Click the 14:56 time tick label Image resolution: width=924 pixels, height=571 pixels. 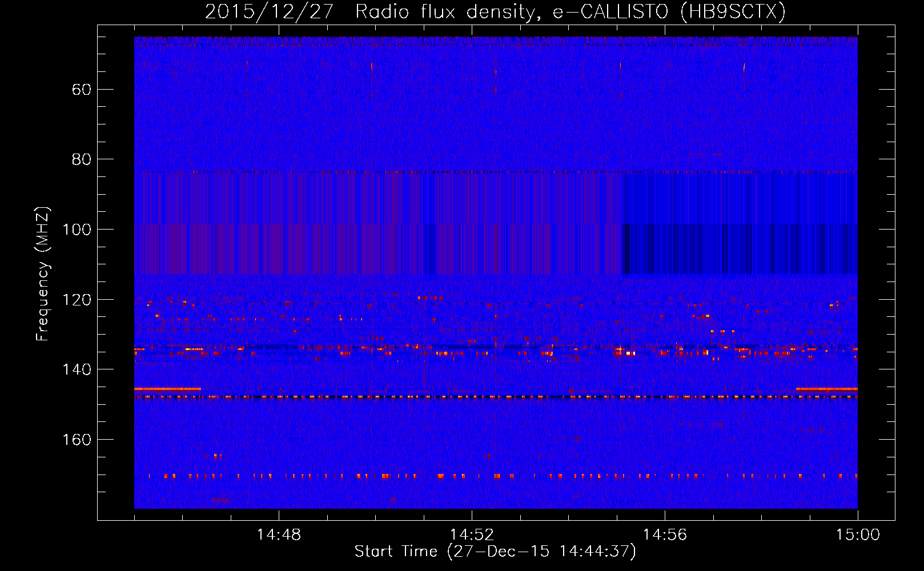tap(665, 535)
